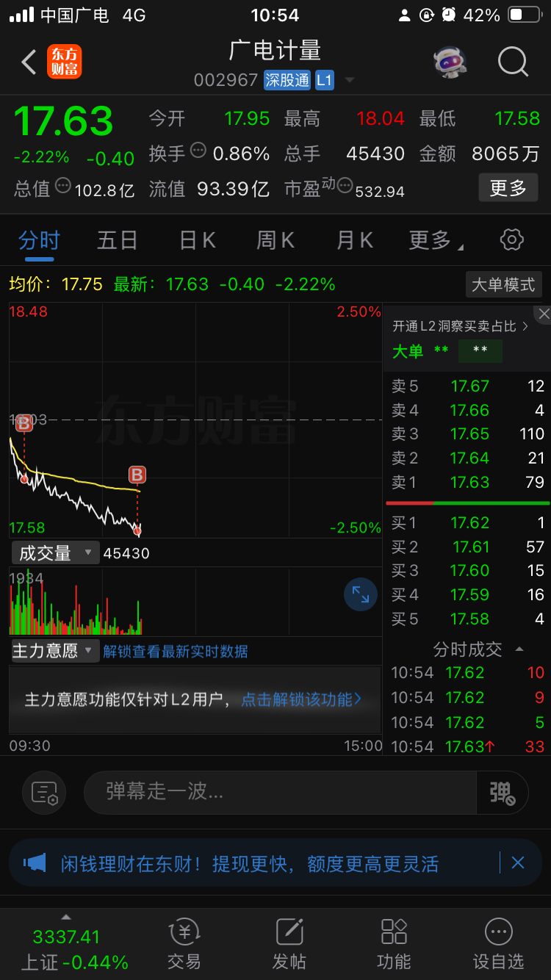
Task: Switch to the 五日 tab
Action: click(x=118, y=240)
